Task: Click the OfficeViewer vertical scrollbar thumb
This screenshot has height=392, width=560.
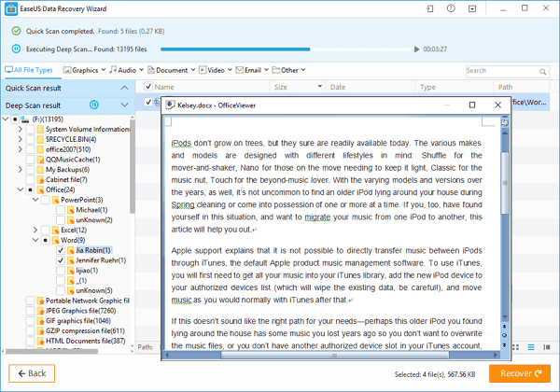Action: (505, 183)
